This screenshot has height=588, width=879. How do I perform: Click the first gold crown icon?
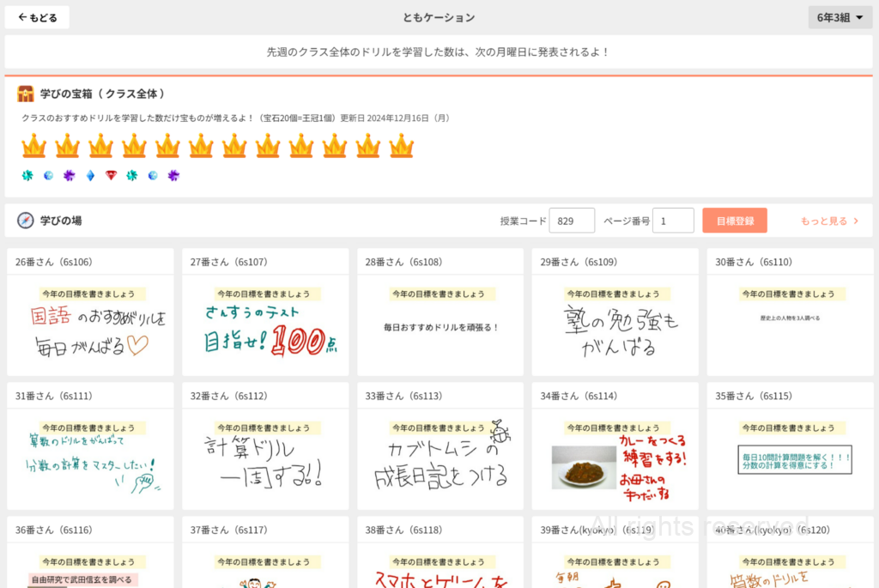[33, 146]
